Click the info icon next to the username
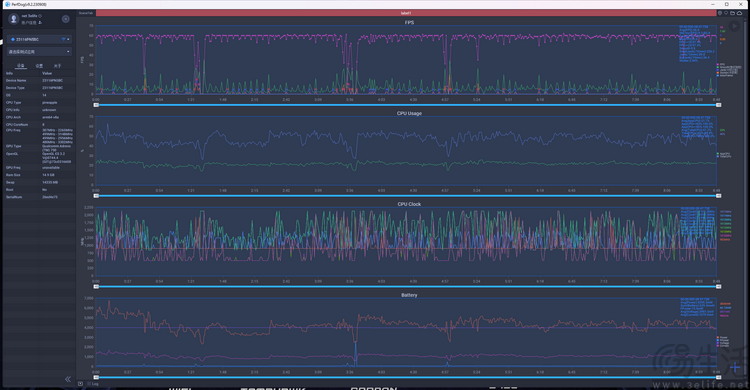Viewport: 750px width, 390px height. [40, 16]
